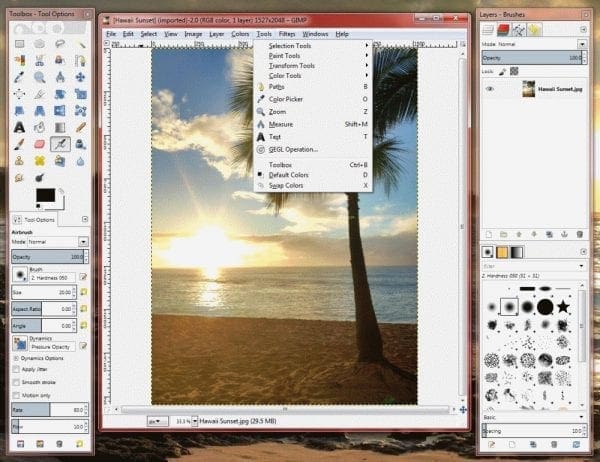Screen dimensions: 600x462
Task: Select the Smudge tool
Action: coord(20,178)
